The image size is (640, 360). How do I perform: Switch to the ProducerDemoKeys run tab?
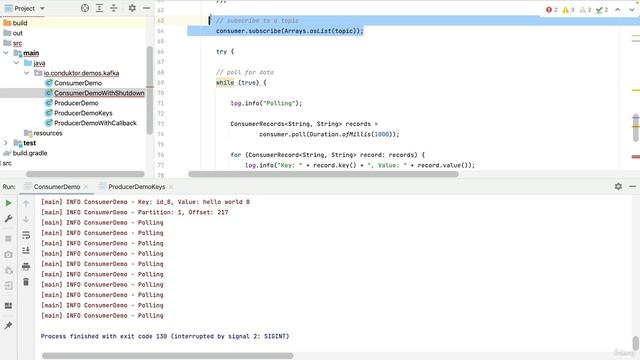[137, 187]
